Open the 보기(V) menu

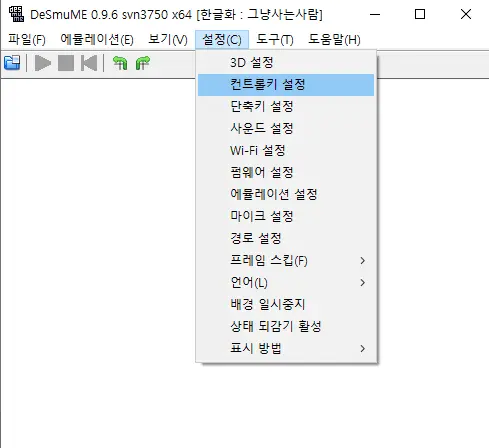(x=168, y=40)
